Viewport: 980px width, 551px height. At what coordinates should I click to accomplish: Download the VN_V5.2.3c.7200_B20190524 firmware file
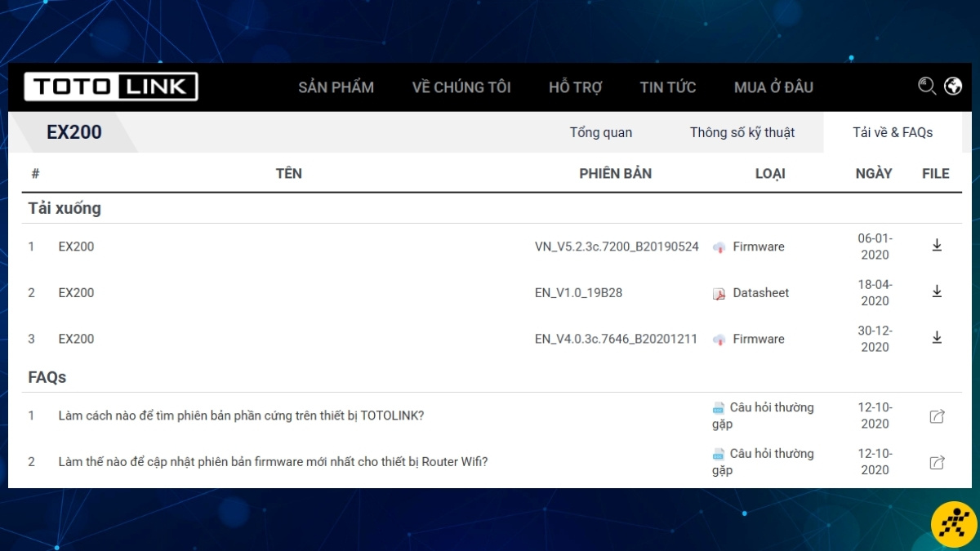click(x=937, y=246)
